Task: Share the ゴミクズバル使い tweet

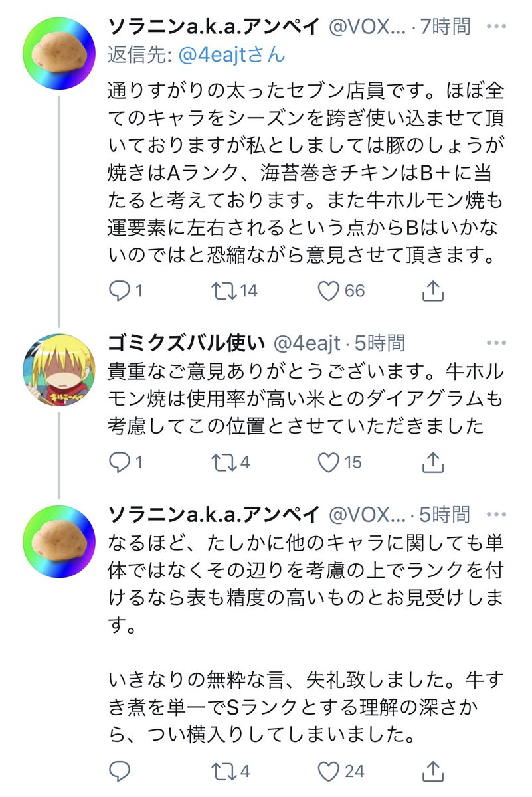Action: click(432, 462)
